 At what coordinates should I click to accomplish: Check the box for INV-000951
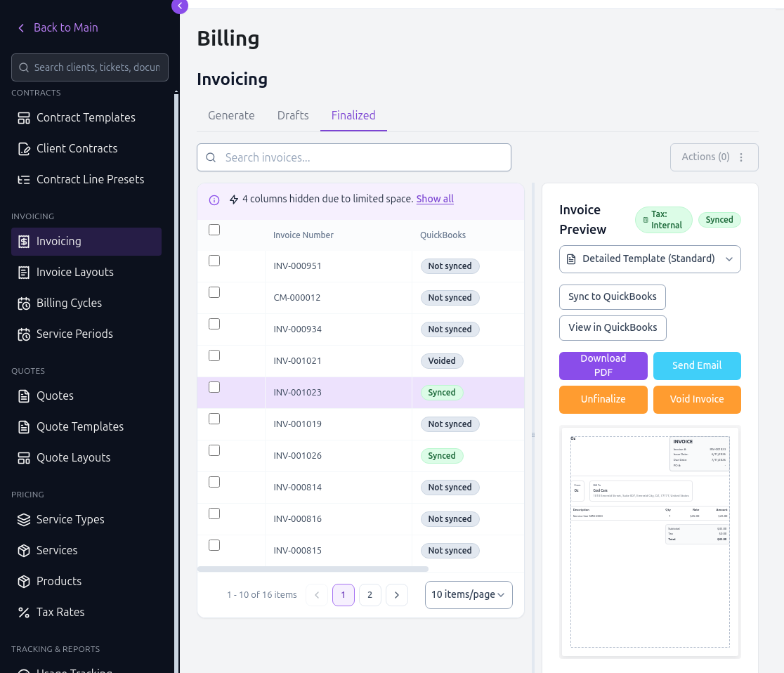[214, 261]
